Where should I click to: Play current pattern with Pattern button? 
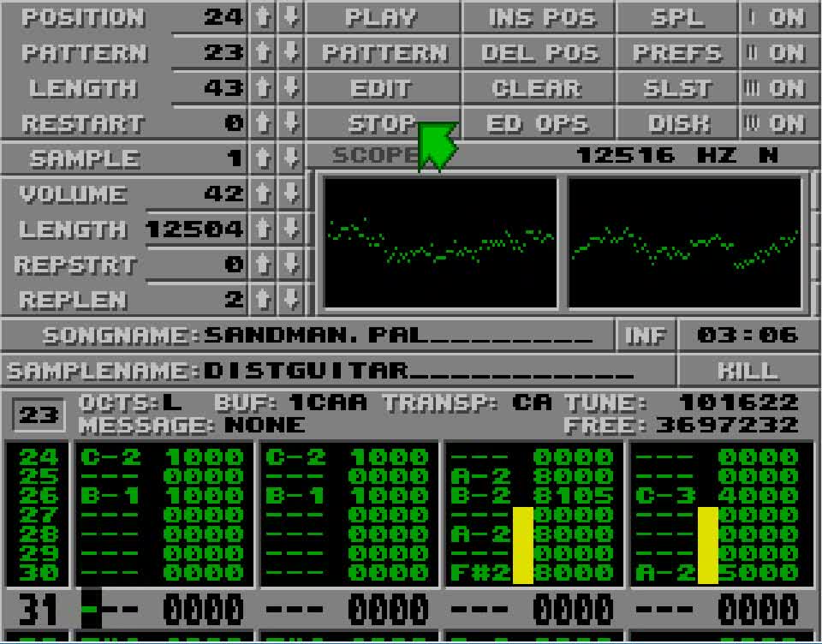382,52
